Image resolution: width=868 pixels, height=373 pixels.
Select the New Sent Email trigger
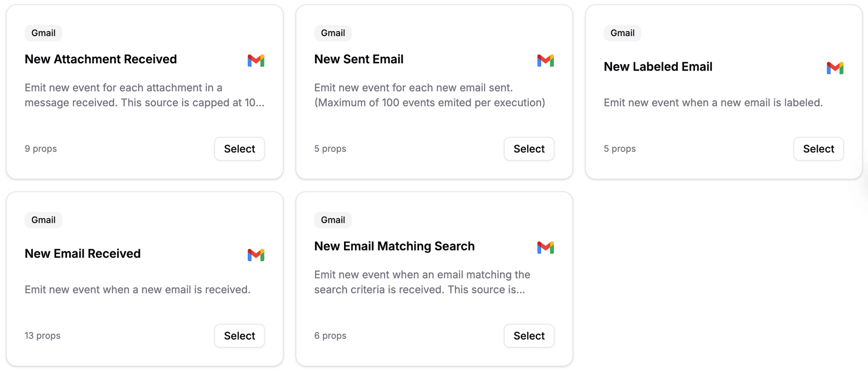529,149
